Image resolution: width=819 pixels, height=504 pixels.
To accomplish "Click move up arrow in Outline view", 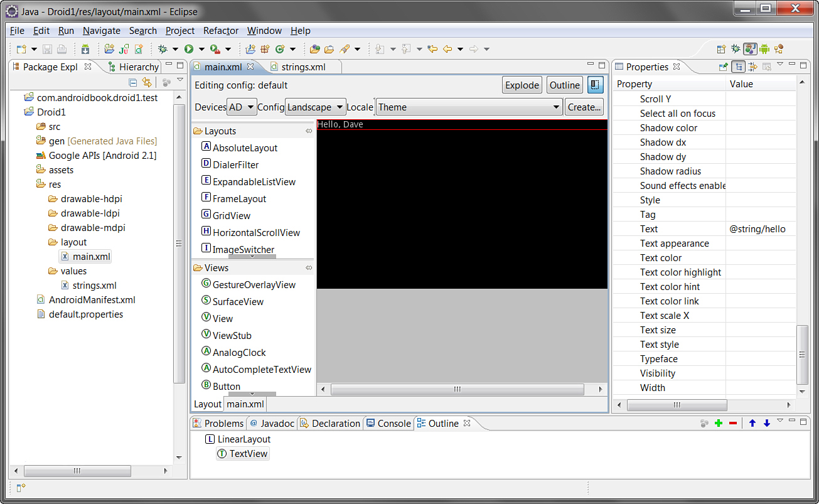I will tap(752, 424).
